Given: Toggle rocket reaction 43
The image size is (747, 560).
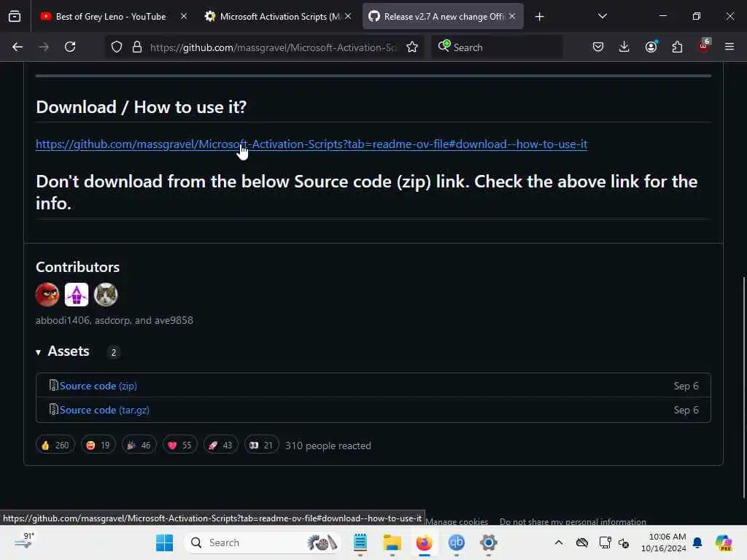Looking at the screenshot, I should 220,446.
